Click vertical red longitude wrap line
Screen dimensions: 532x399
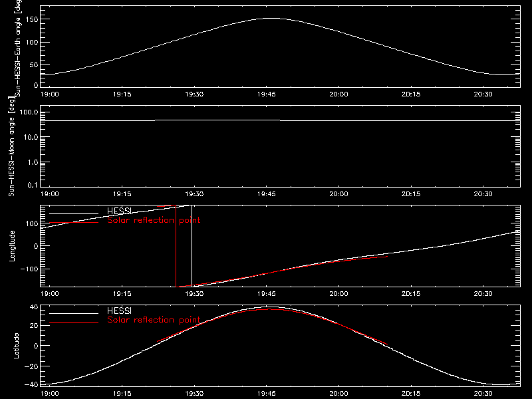[x=176, y=246]
